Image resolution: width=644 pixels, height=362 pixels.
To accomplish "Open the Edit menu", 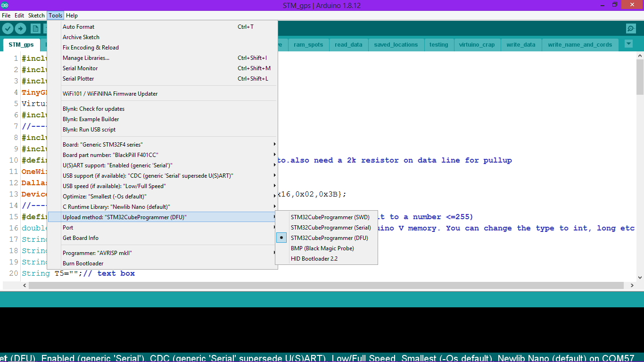I will point(19,16).
